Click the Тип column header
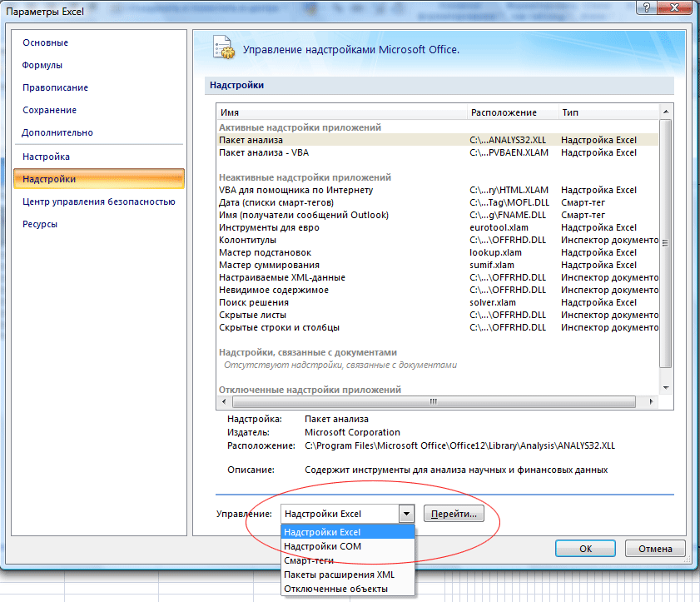The image size is (700, 602). pyautogui.click(x=609, y=112)
